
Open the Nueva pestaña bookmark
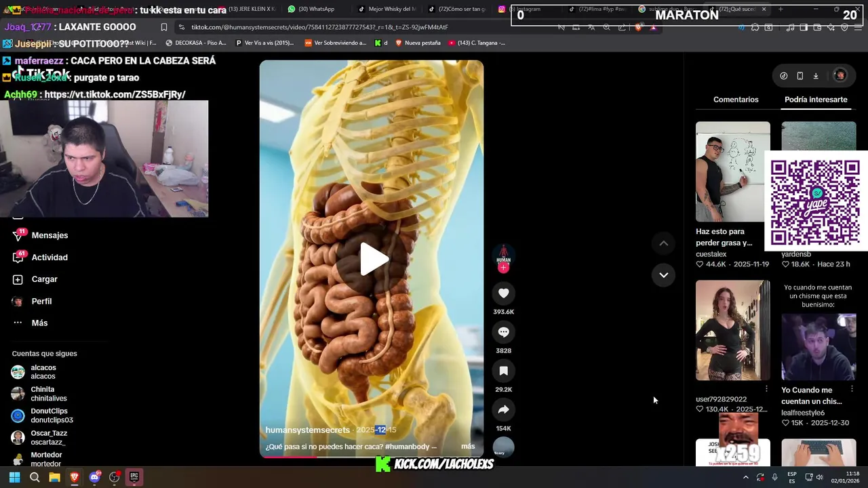click(x=418, y=43)
